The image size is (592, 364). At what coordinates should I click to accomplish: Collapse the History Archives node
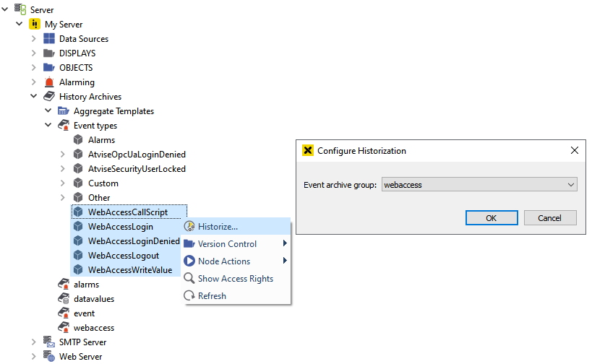(33, 96)
